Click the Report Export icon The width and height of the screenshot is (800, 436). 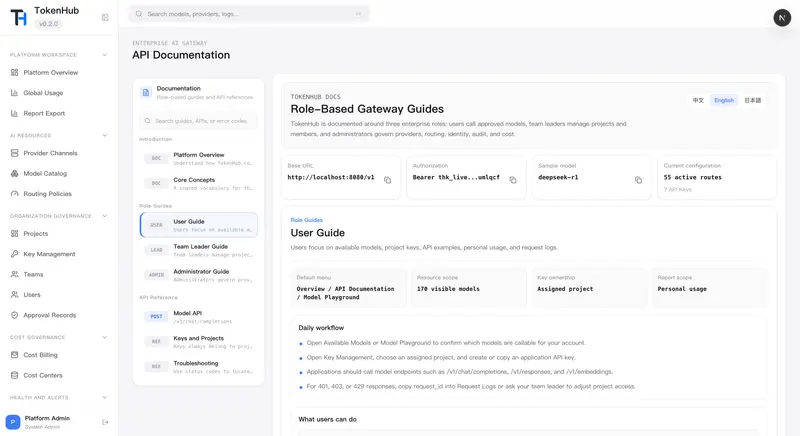(14, 113)
